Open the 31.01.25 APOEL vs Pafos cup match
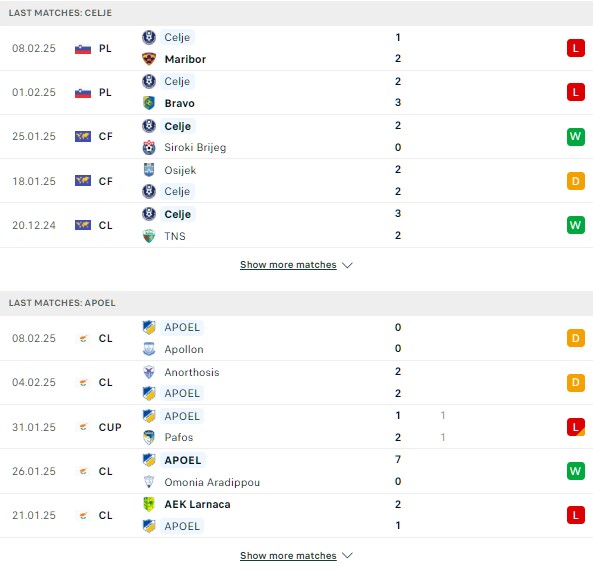The width and height of the screenshot is (593, 573). point(296,427)
